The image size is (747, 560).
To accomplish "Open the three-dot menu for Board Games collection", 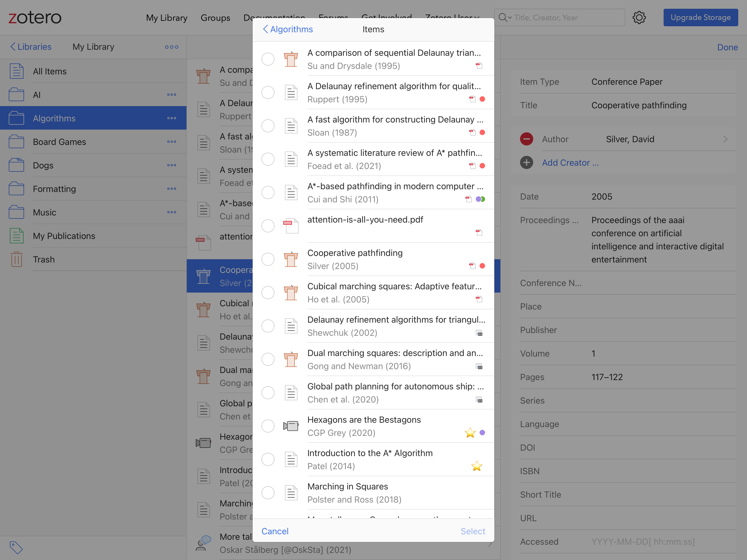I will (171, 142).
